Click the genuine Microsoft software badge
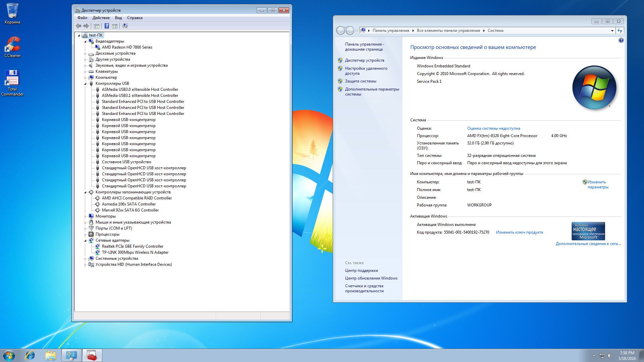This screenshot has width=644, height=362. (x=588, y=231)
